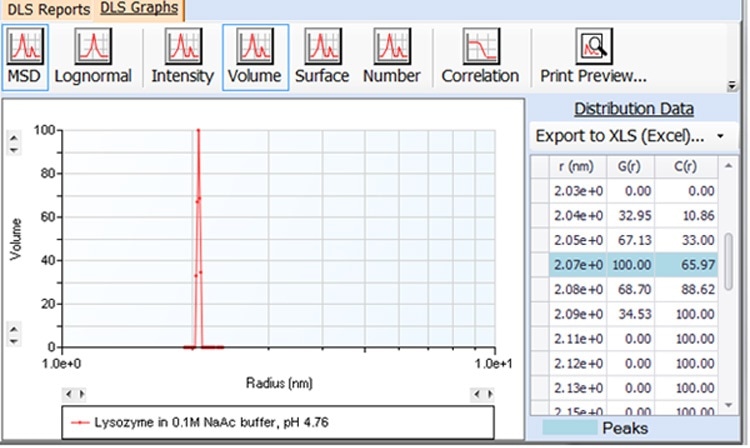Viewport: 750px width, 448px height.
Task: Click the Lysozyme legend entry's red swatch
Action: click(x=82, y=423)
